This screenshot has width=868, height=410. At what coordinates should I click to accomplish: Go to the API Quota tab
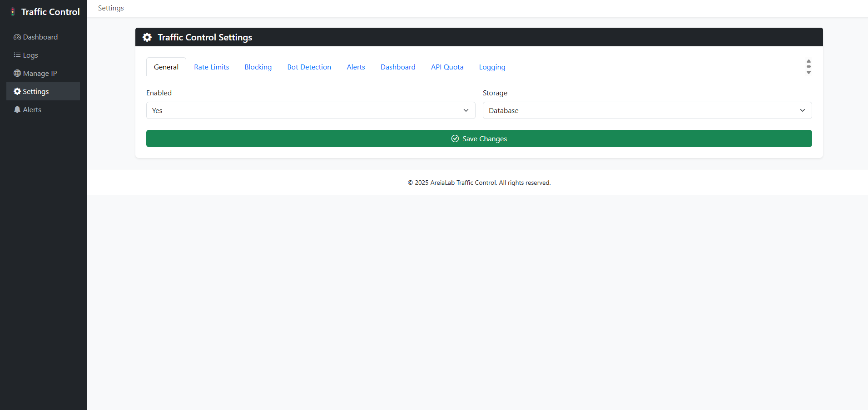click(447, 67)
